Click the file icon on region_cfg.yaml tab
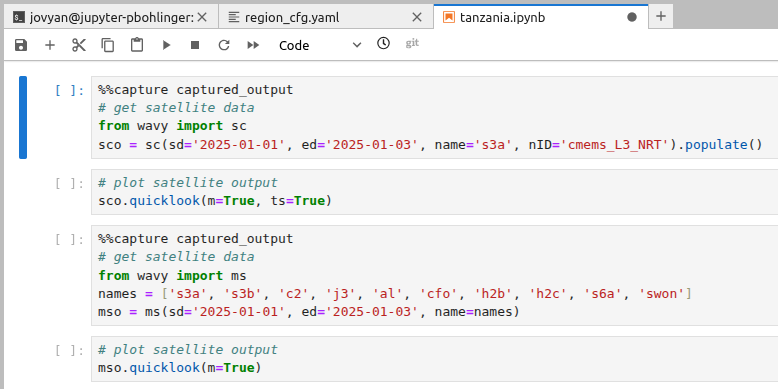Screen dimensions: 778x389 tap(234, 17)
